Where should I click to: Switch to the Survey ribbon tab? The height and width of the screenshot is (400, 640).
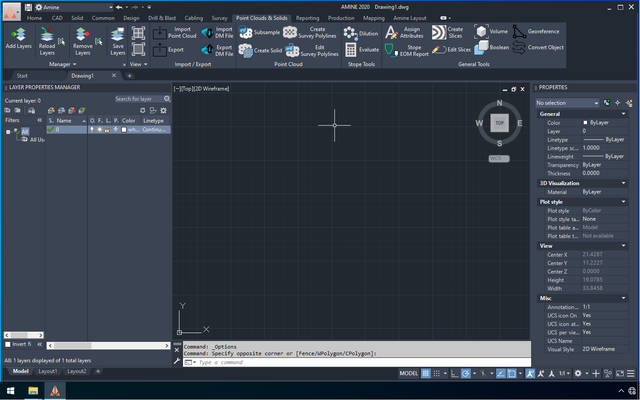click(x=219, y=18)
